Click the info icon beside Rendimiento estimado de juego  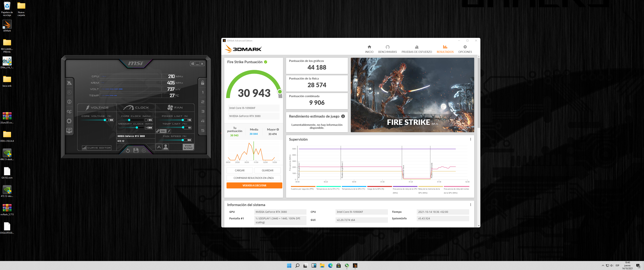coord(343,116)
